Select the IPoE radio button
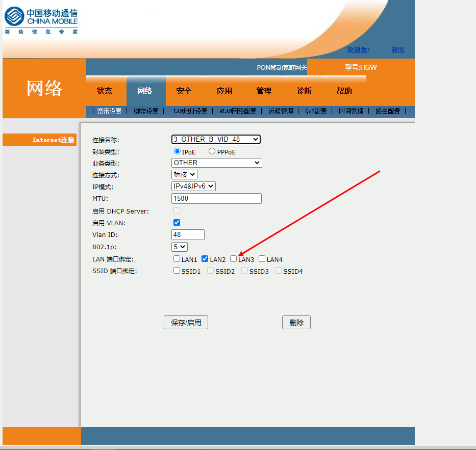This screenshot has width=476, height=450. [x=178, y=151]
